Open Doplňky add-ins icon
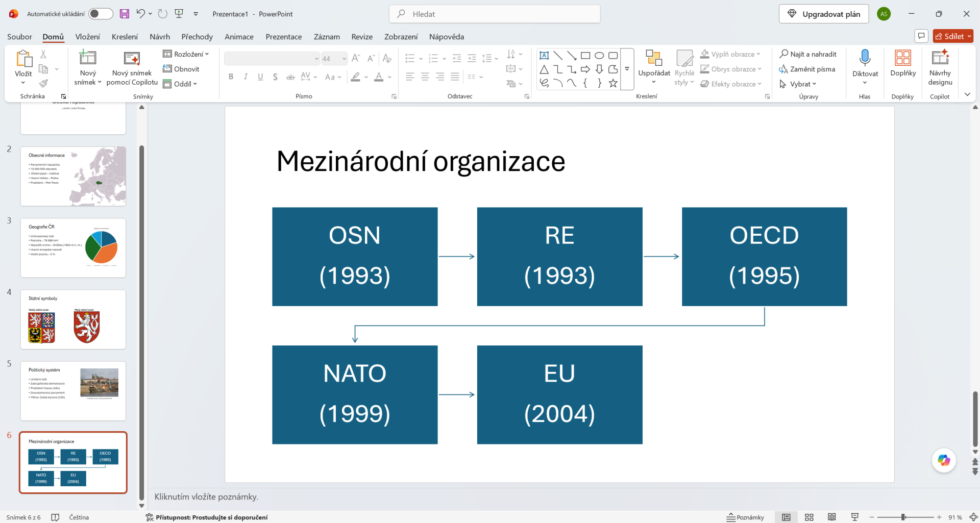The image size is (980, 523). click(x=902, y=57)
